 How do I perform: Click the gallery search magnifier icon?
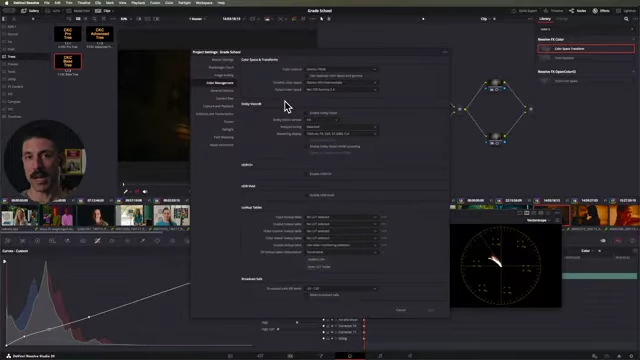coord(94,19)
